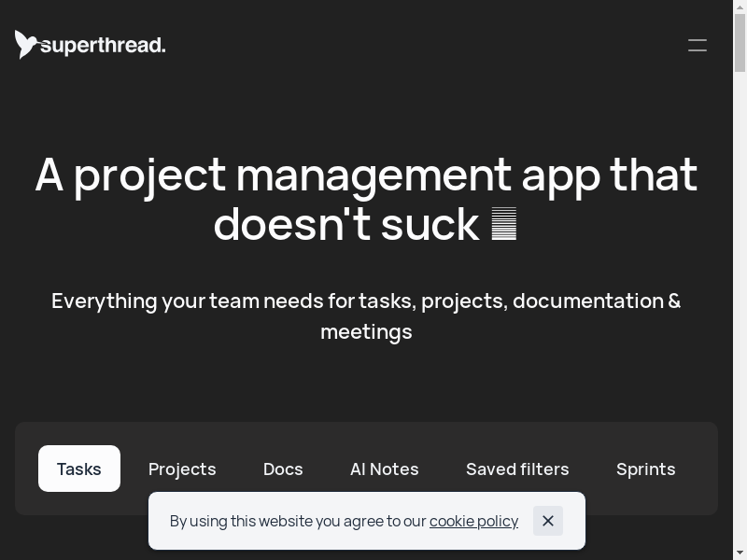
Task: Click the scrollbar up arrow
Action: [x=740, y=7]
